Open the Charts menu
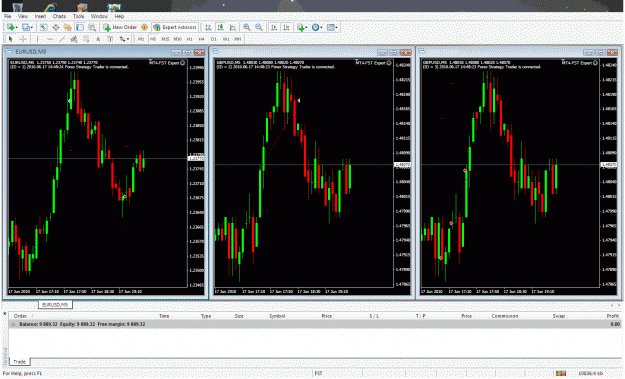625x379 pixels. pyautogui.click(x=59, y=16)
